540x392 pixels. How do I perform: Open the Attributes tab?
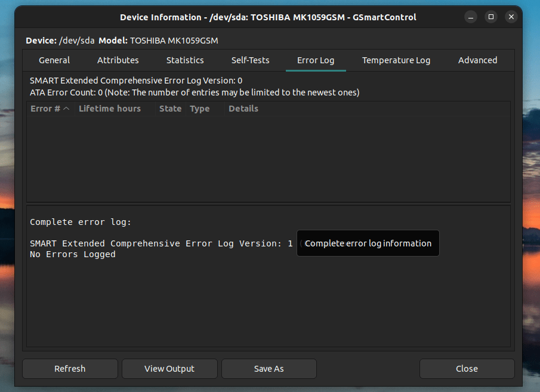[x=118, y=60]
